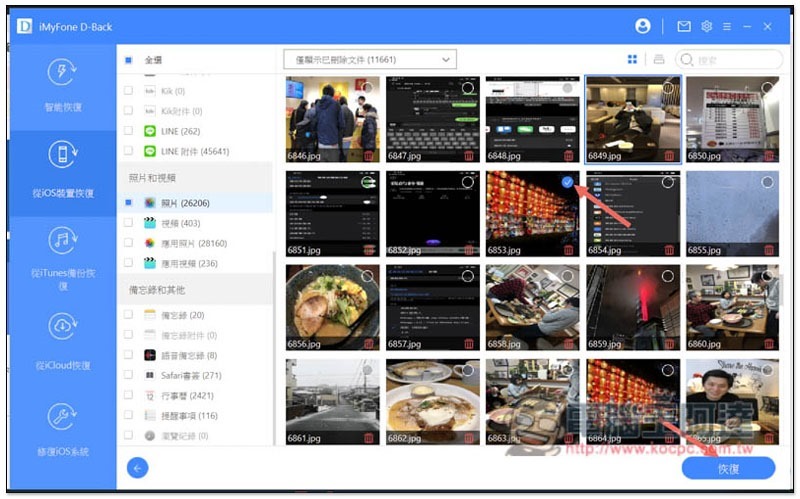The width and height of the screenshot is (800, 499).
Task: Click trash icon on 6846.jpg
Action: [x=368, y=156]
